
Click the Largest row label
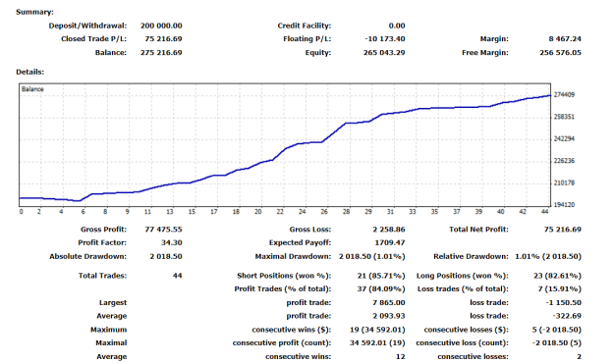click(113, 302)
